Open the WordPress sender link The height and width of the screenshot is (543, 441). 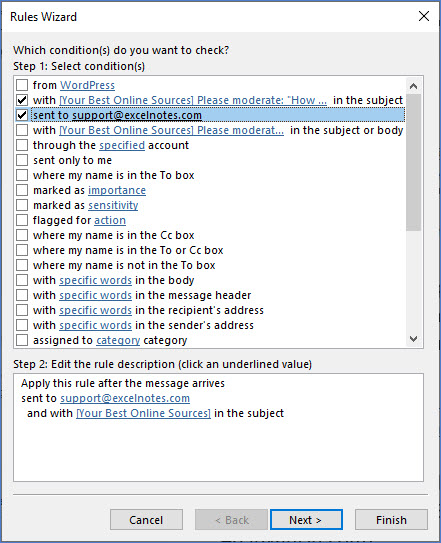pyautogui.click(x=87, y=85)
